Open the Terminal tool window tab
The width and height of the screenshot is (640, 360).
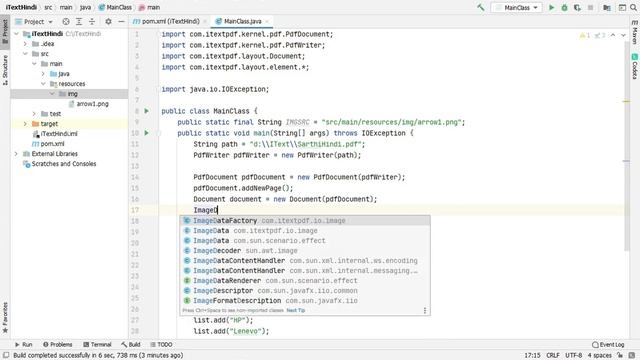coord(97,344)
